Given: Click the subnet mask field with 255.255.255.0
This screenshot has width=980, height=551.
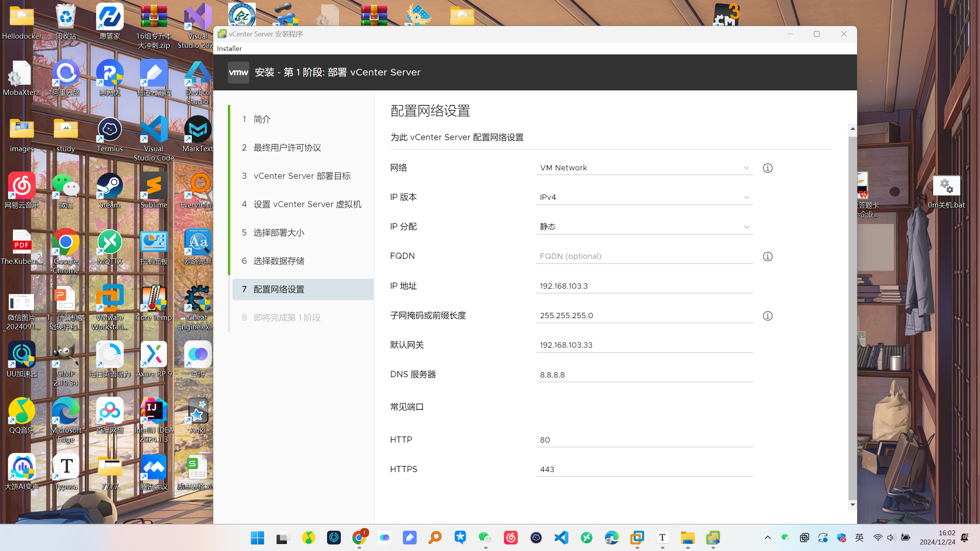Looking at the screenshot, I should 644,316.
